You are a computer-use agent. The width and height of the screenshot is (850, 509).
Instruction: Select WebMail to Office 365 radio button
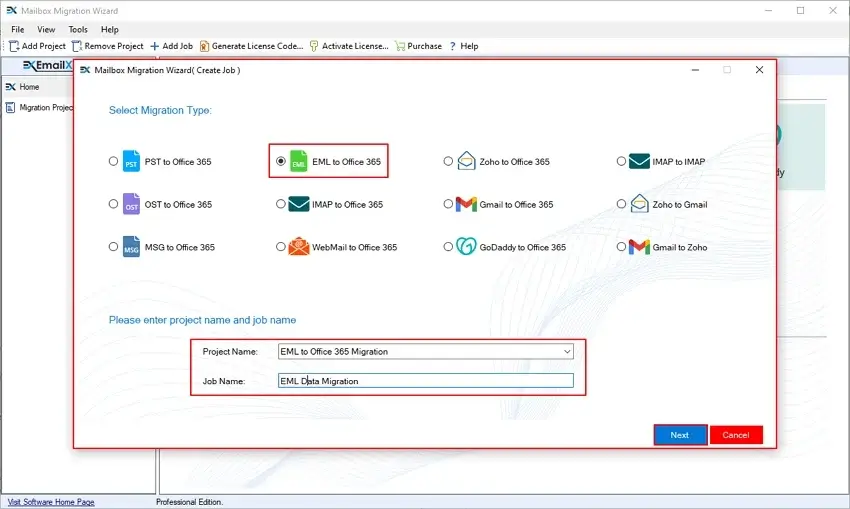click(x=280, y=247)
